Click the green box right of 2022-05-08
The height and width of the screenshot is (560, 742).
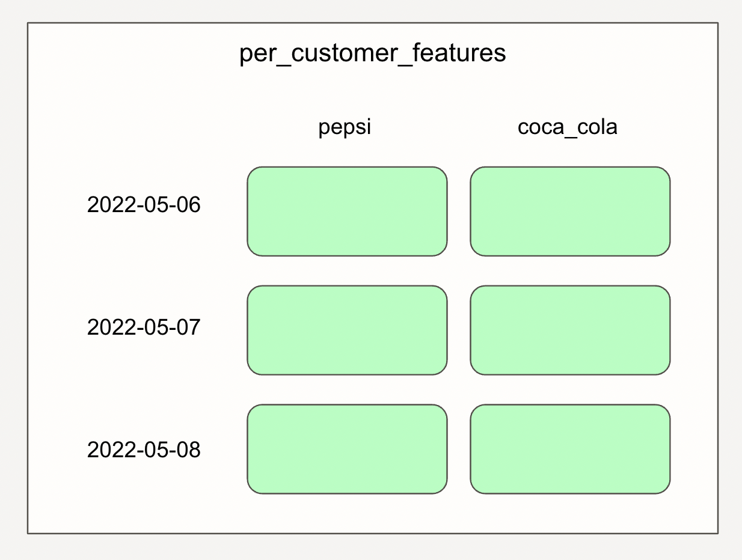click(347, 449)
